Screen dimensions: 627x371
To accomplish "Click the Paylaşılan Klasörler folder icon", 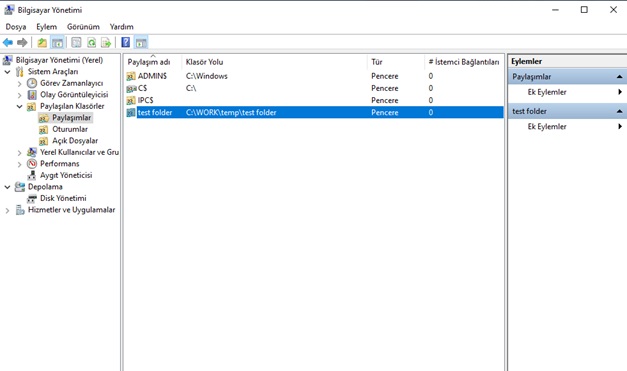I will (x=32, y=106).
